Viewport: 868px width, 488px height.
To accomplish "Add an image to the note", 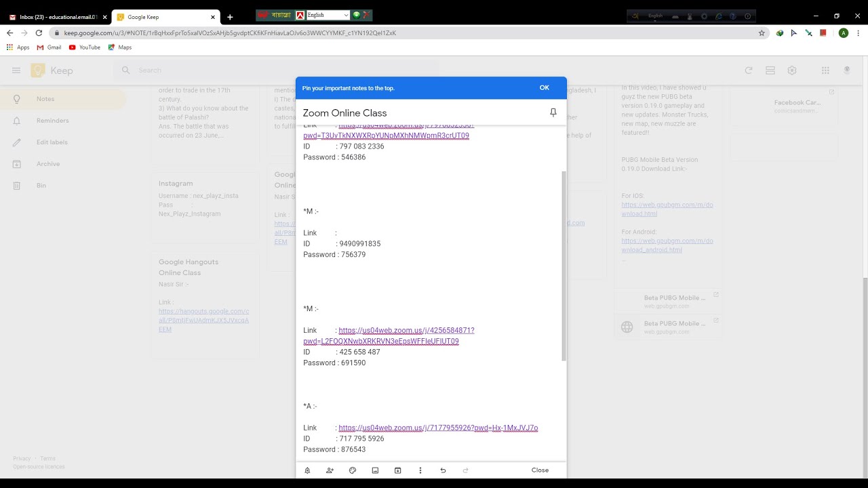I will (x=375, y=470).
